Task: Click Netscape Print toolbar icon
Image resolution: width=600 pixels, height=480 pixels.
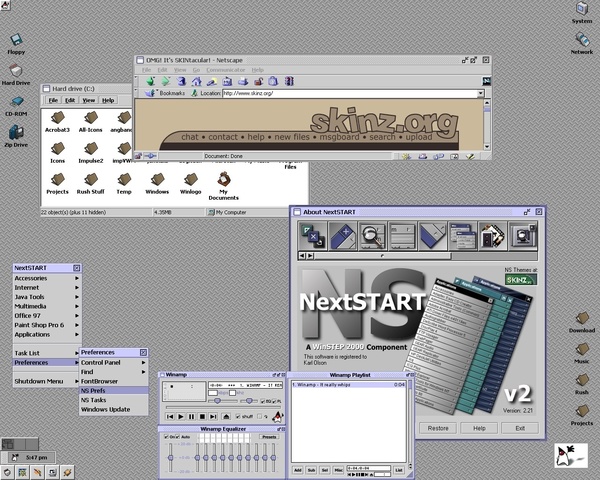Action: point(243,81)
